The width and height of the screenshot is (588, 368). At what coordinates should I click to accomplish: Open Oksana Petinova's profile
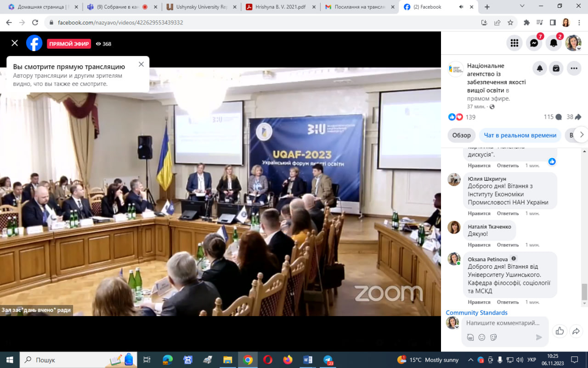(x=488, y=259)
